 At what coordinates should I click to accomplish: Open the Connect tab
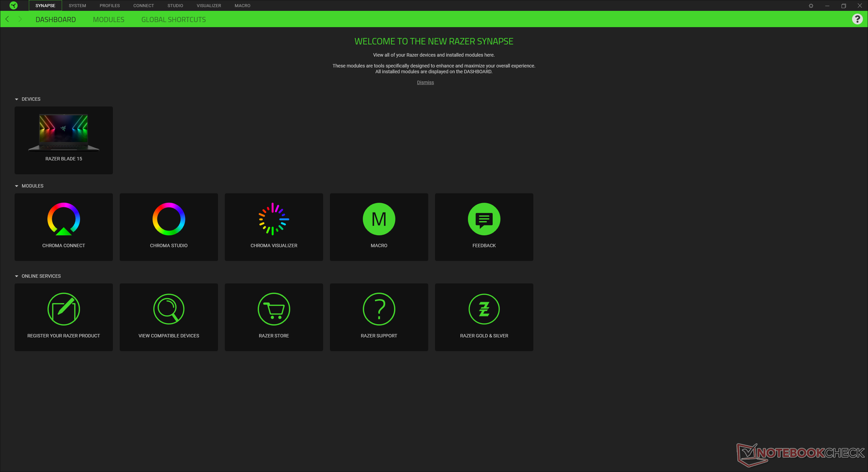click(x=144, y=5)
